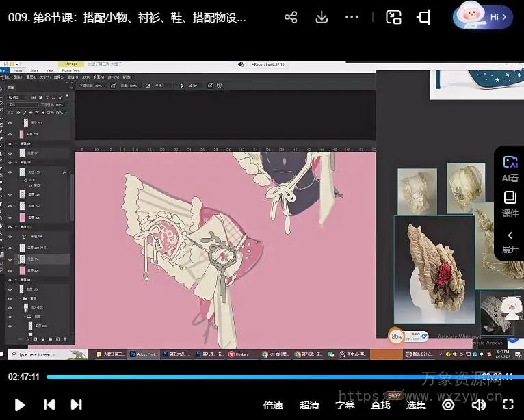524x420 pixels.
Task: Click the crop screenshot icon
Action: point(423,18)
